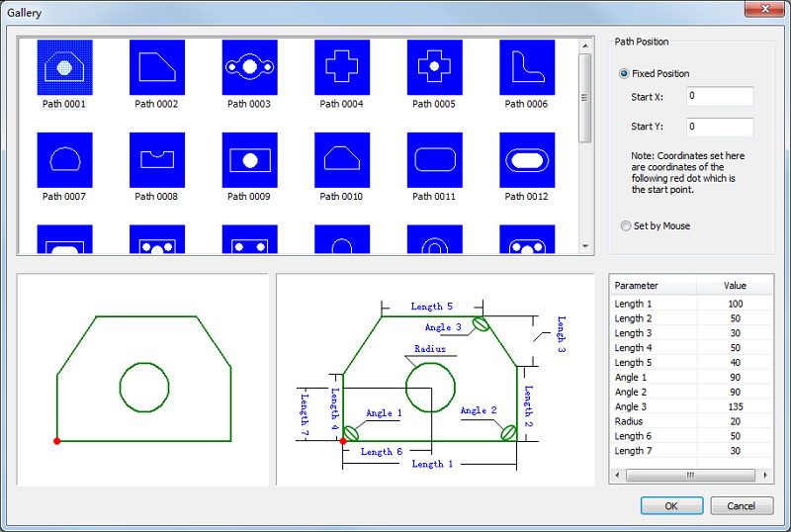
Task: Select the Length 4 parameter row
Action: (691, 348)
